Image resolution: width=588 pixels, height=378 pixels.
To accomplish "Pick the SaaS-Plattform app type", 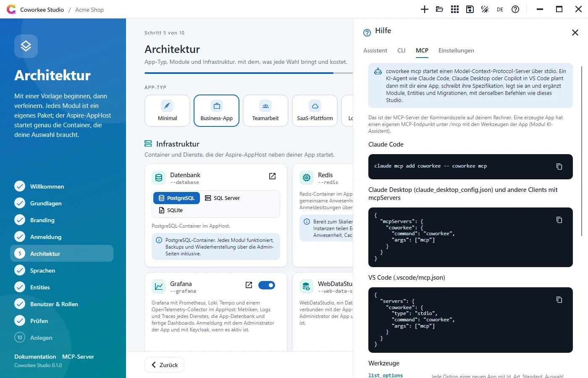I will [x=315, y=110].
